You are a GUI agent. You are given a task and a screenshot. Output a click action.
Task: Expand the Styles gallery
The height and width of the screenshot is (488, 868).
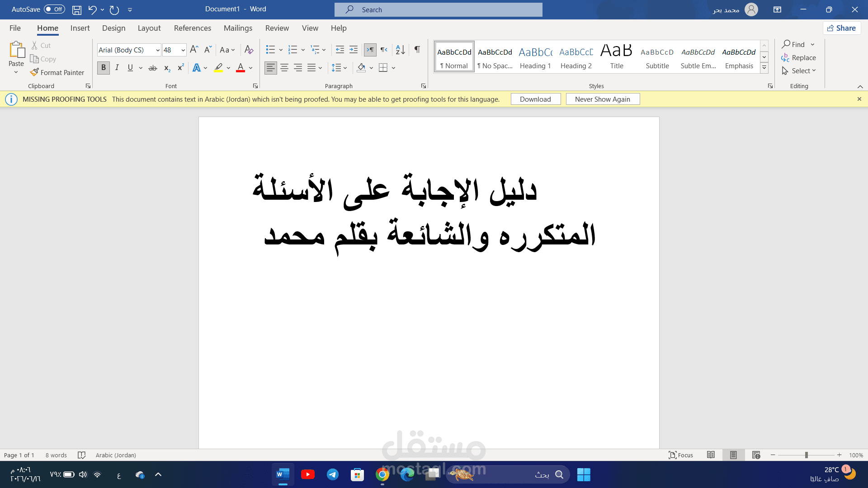point(764,68)
